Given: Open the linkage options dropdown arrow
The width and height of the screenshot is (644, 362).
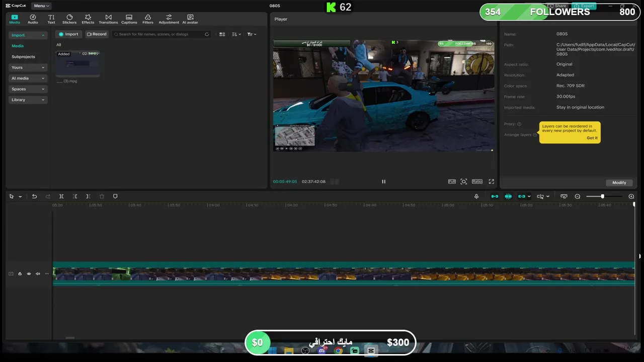Looking at the screenshot, I should [529, 197].
